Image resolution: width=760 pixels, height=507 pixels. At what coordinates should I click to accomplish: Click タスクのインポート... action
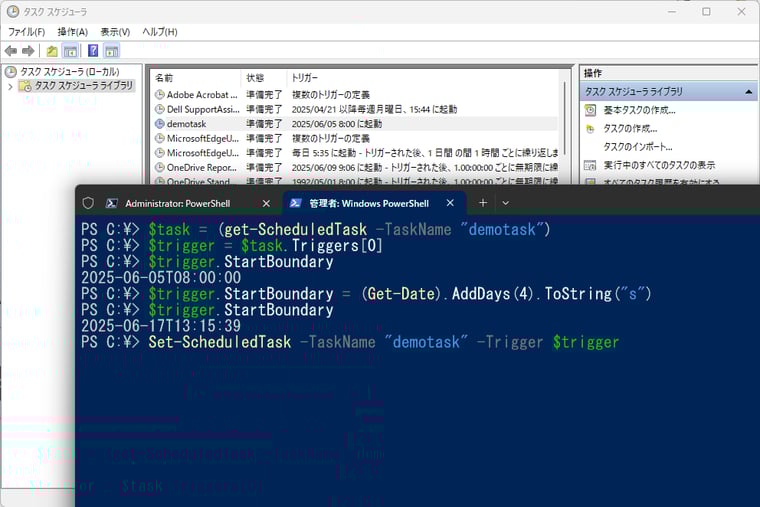(637, 147)
